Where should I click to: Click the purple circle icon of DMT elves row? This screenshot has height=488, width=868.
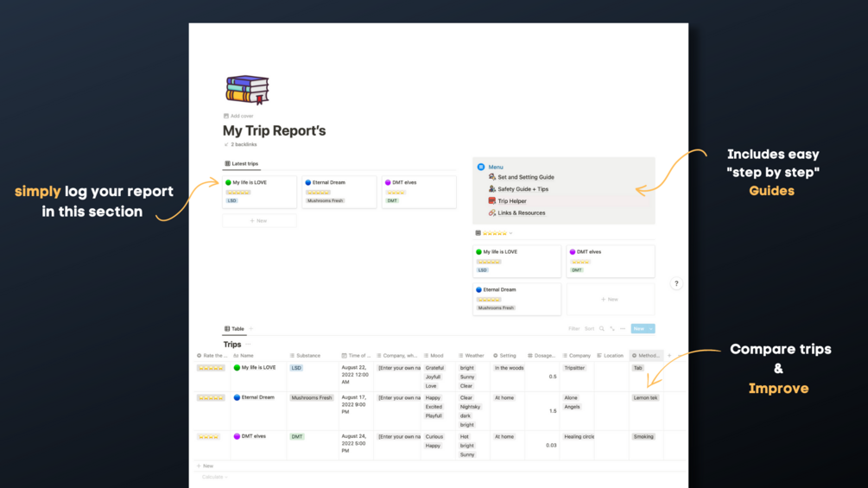coord(237,436)
